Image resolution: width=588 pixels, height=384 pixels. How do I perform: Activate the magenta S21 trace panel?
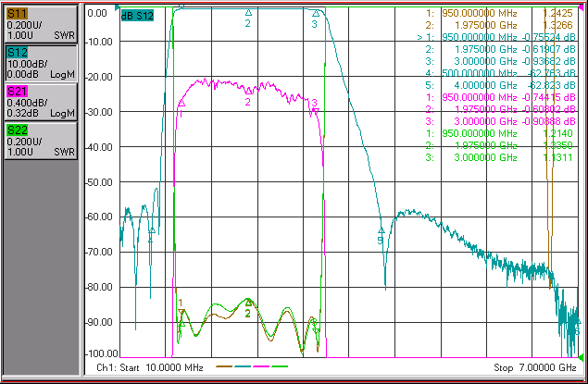pyautogui.click(x=41, y=103)
